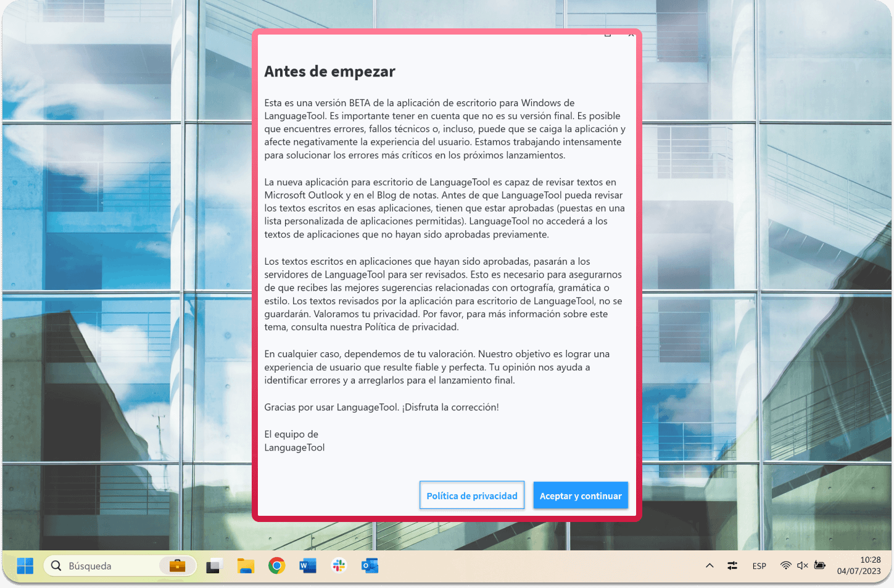Switch the ESP input language indicator

(x=759, y=566)
